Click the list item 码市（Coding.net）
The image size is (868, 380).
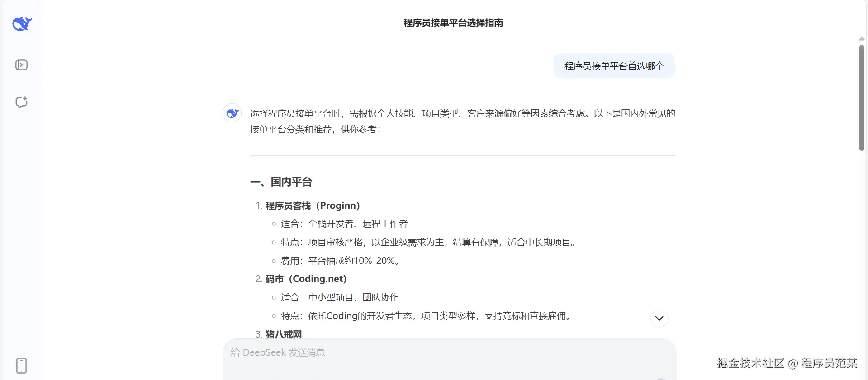(x=306, y=279)
